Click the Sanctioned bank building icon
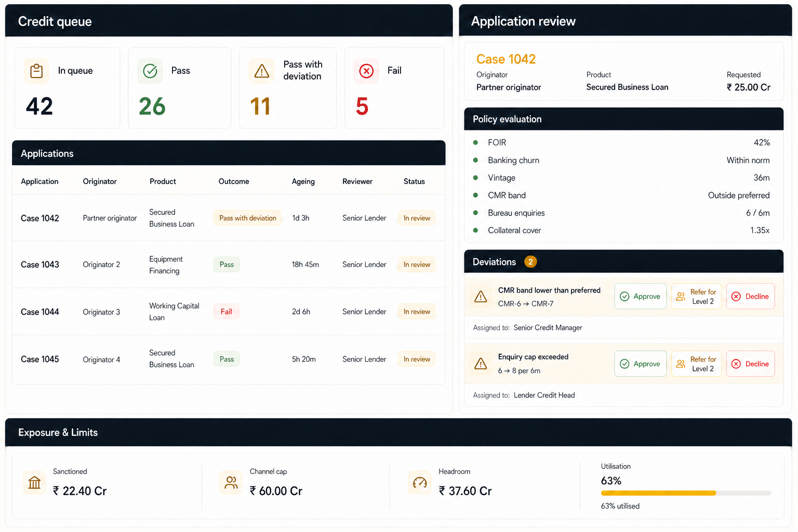 pos(34,483)
